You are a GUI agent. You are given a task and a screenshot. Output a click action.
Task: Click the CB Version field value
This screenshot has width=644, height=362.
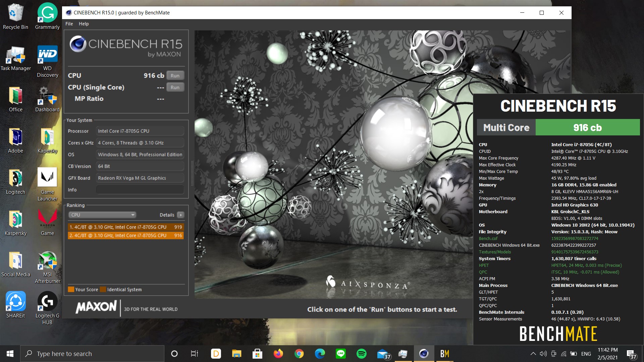pos(140,166)
